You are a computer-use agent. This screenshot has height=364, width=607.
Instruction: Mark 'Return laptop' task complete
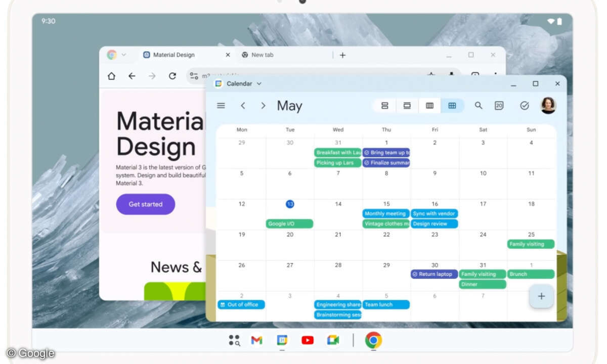[415, 274]
